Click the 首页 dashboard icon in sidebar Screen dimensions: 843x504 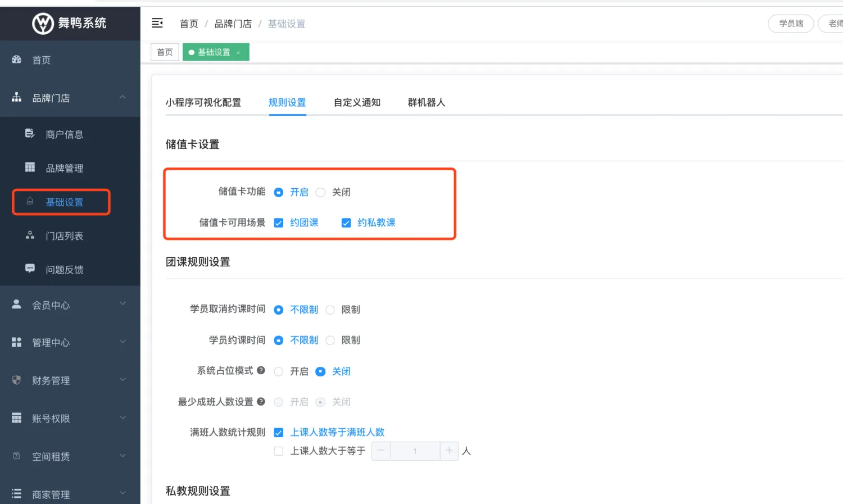[x=17, y=60]
